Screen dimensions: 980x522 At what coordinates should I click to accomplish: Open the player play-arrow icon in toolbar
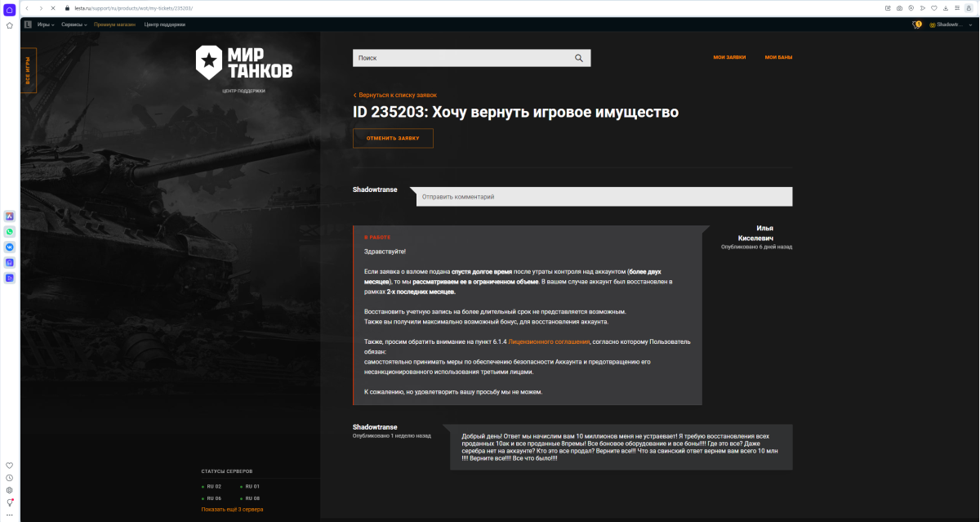922,8
